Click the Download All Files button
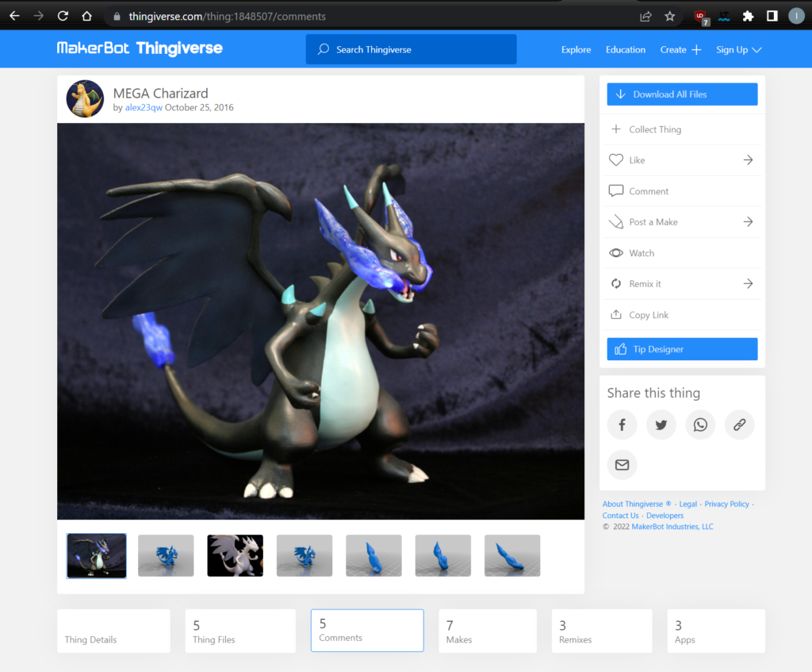The image size is (812, 672). click(x=682, y=94)
